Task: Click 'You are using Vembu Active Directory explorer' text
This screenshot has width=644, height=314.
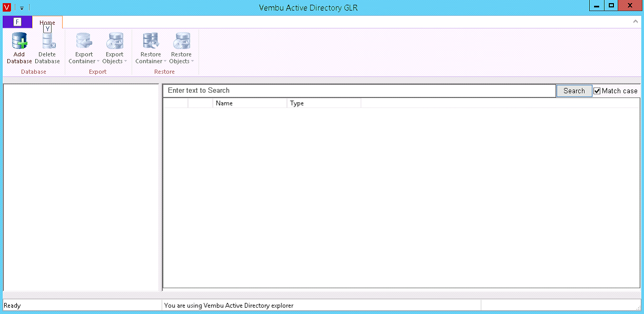Action: point(229,306)
